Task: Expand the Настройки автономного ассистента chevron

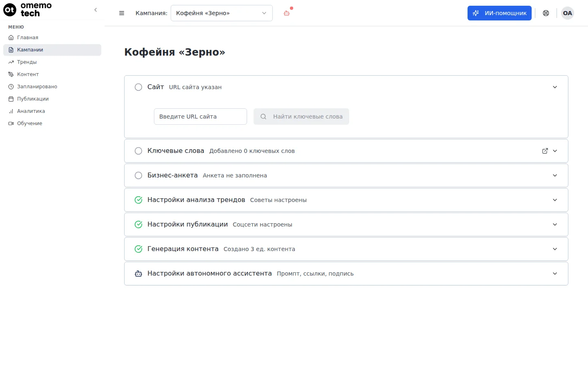Action: 555,274
